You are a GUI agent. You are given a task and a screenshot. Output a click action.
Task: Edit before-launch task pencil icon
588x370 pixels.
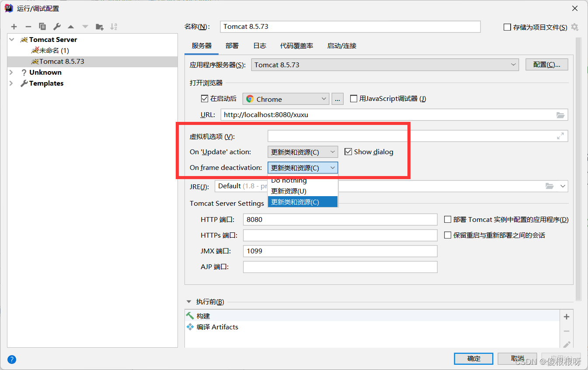click(567, 344)
